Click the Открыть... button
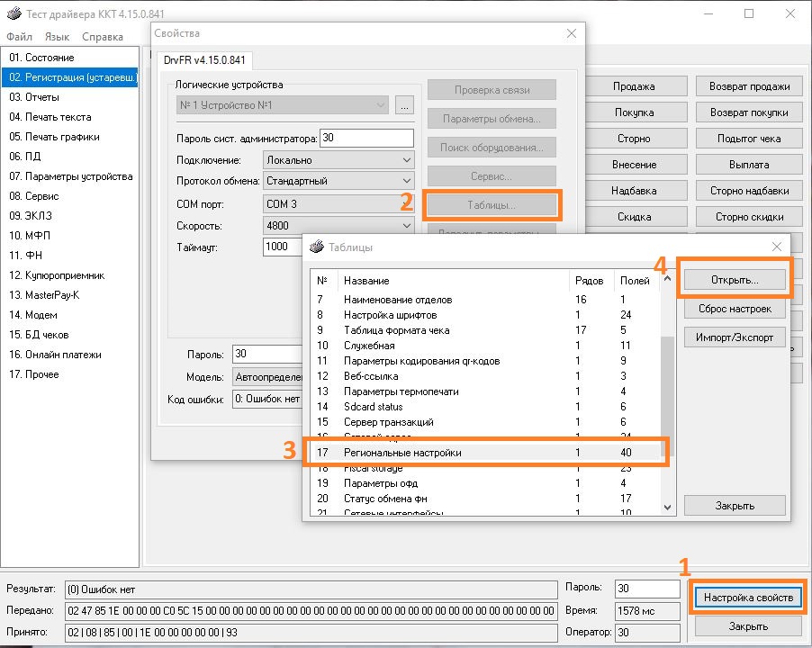Viewport: 812px width, 648px height. click(x=735, y=280)
